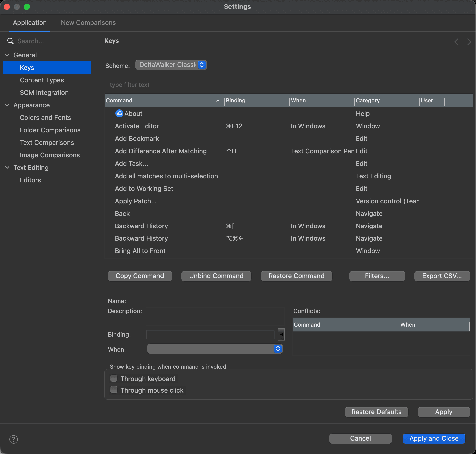Open Image Comparisons settings
476x454 pixels.
pyautogui.click(x=50, y=155)
